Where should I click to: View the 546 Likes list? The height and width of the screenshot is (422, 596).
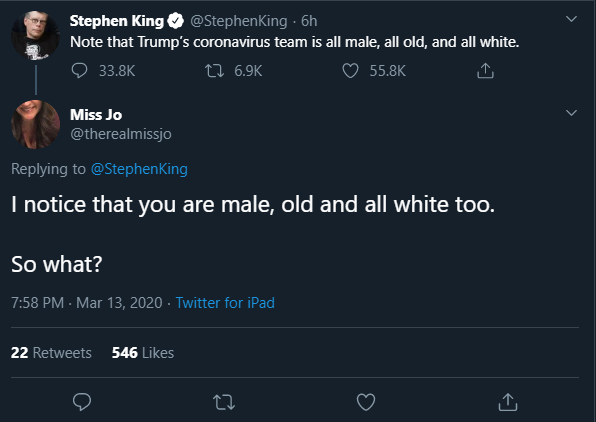143,353
